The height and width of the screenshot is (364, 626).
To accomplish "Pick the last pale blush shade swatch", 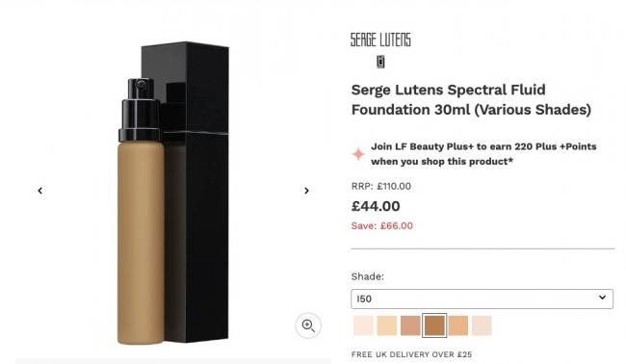I will (482, 325).
